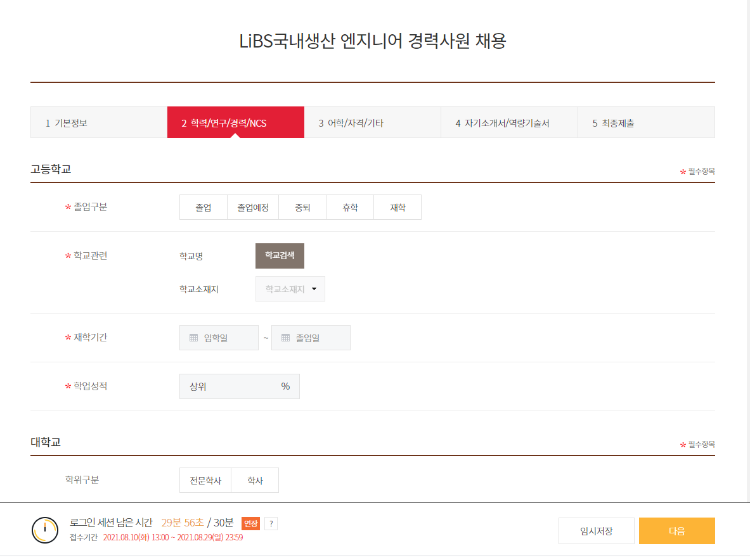
Task: Switch to the 3 어학/자격/기타 tab
Action: 373,123
